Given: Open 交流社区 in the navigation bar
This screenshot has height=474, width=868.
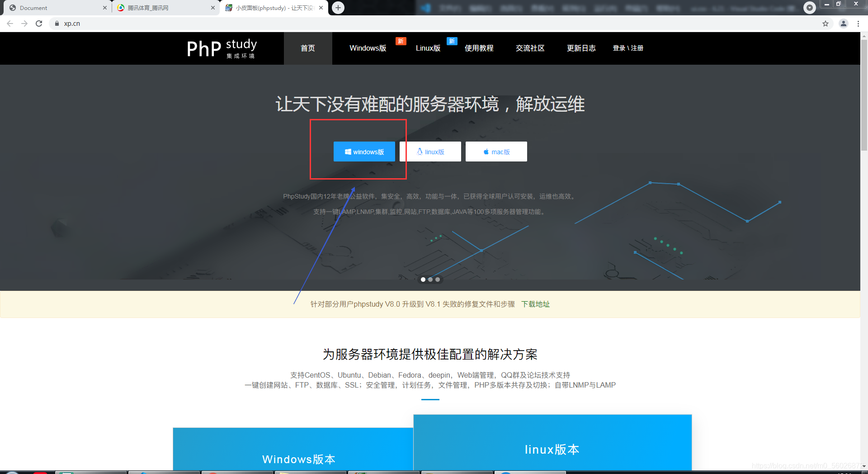Looking at the screenshot, I should (530, 48).
